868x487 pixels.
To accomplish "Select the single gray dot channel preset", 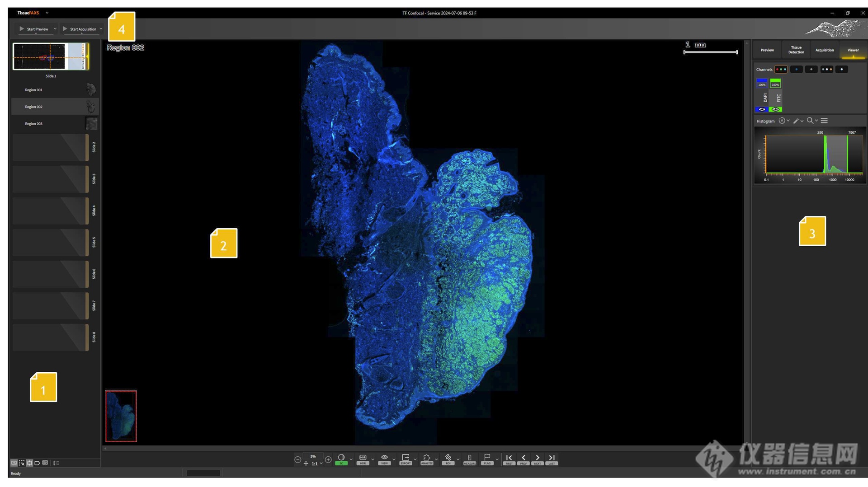I will click(x=811, y=69).
